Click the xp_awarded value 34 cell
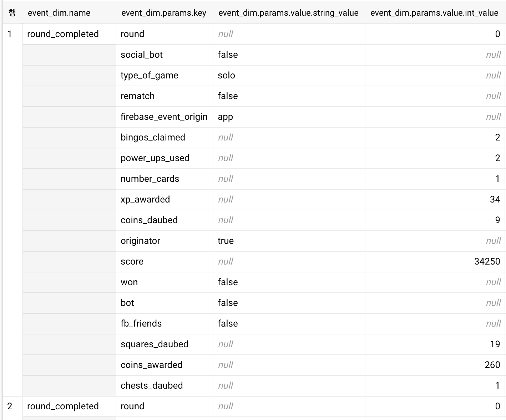Viewport: 506px width, 420px height. [x=435, y=200]
